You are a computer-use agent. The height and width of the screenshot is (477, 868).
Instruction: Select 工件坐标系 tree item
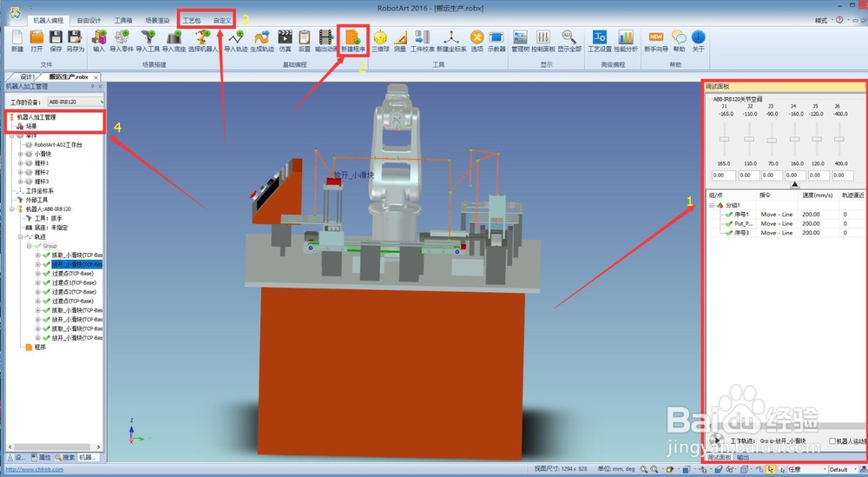pos(40,191)
